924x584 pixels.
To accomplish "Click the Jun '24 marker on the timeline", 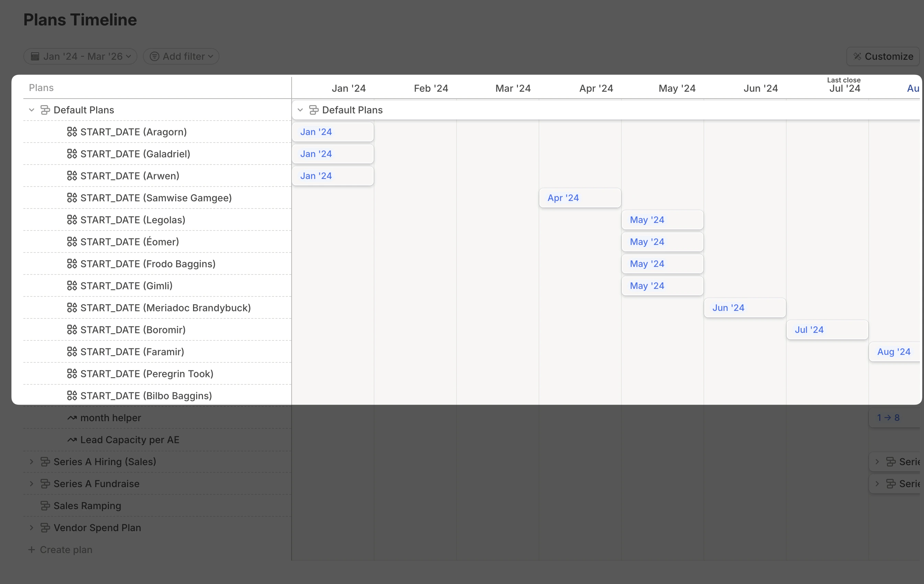I will (x=744, y=307).
